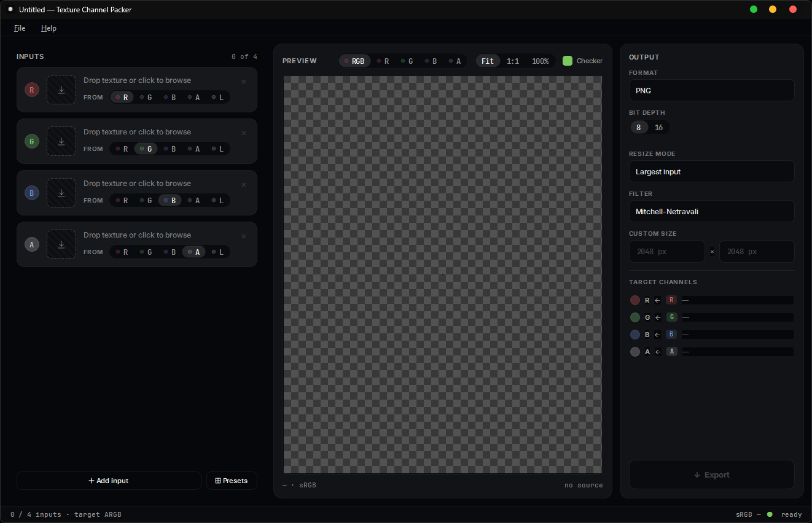
Task: Click the gray A target channel badge
Action: point(671,352)
